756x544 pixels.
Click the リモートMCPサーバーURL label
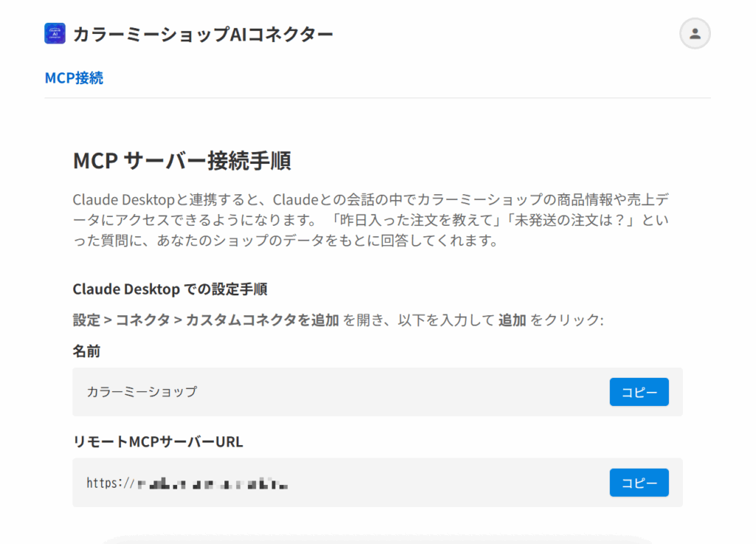(157, 442)
